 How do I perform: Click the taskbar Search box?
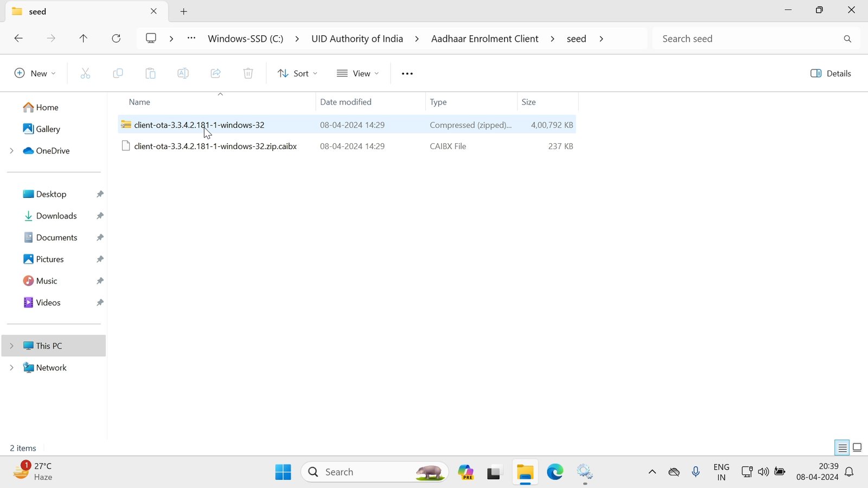[x=375, y=472]
